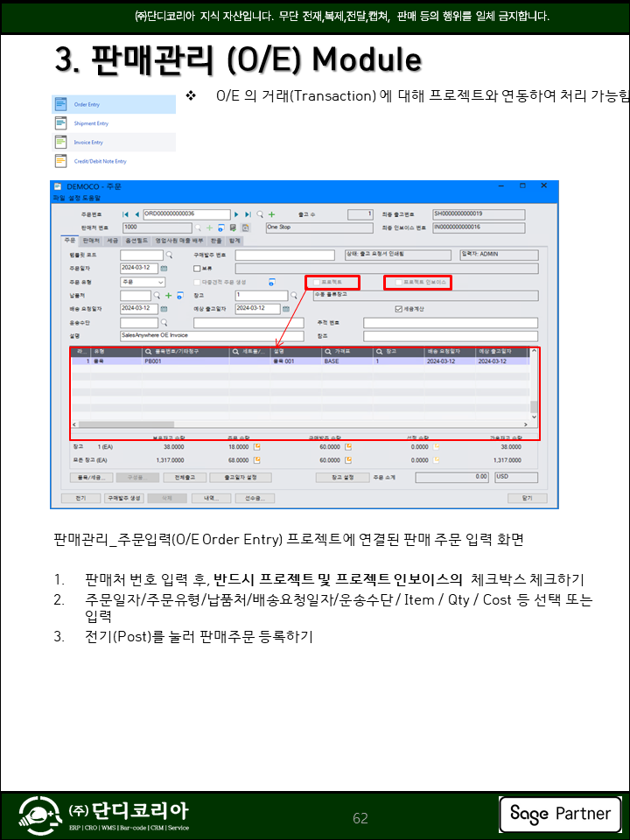Go to the next order record
This screenshot has height=840, width=630.
pos(235,214)
